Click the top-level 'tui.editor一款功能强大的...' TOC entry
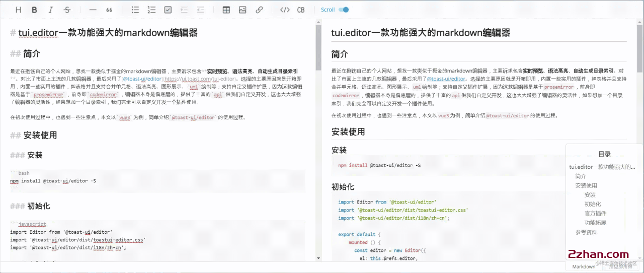644x273 pixels. [x=602, y=167]
